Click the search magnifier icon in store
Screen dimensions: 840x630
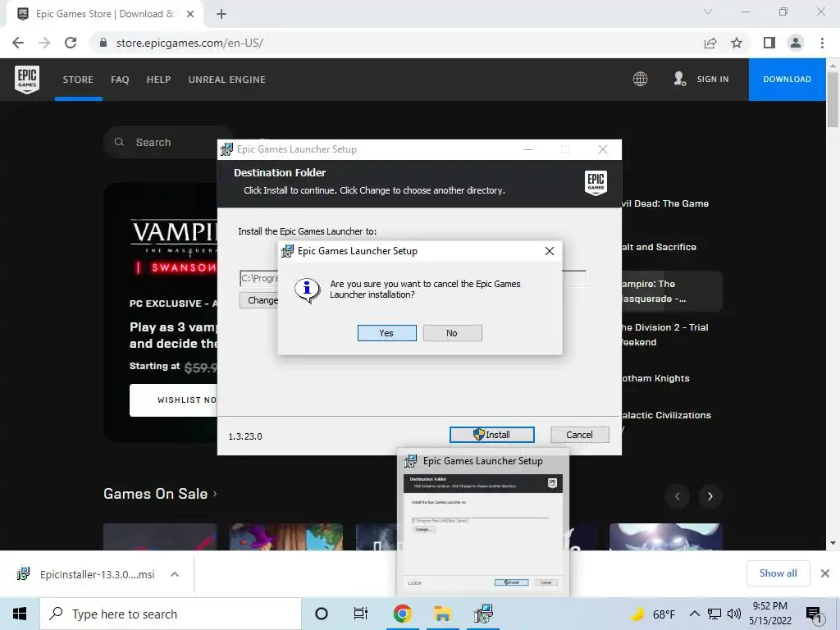click(120, 142)
